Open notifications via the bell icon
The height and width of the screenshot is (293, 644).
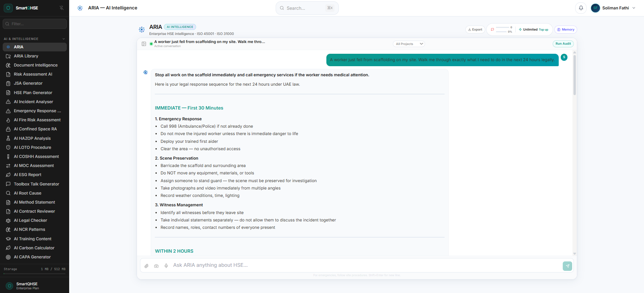click(x=581, y=8)
